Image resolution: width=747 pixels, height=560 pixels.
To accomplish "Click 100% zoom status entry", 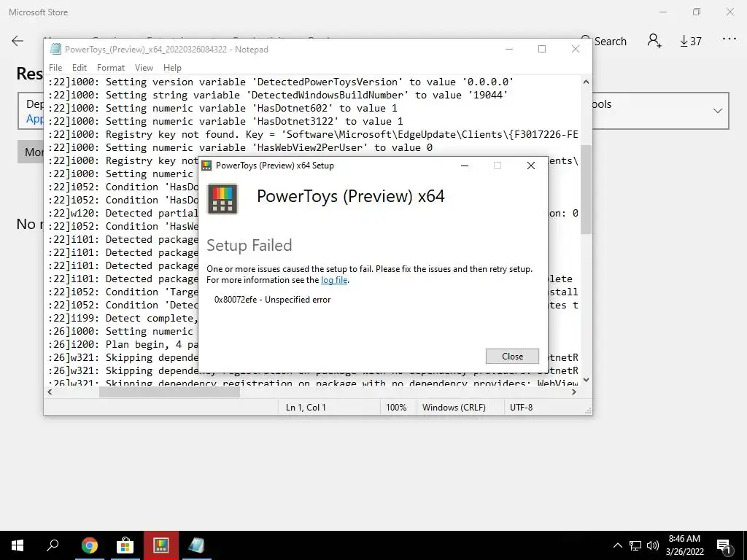I will click(396, 408).
